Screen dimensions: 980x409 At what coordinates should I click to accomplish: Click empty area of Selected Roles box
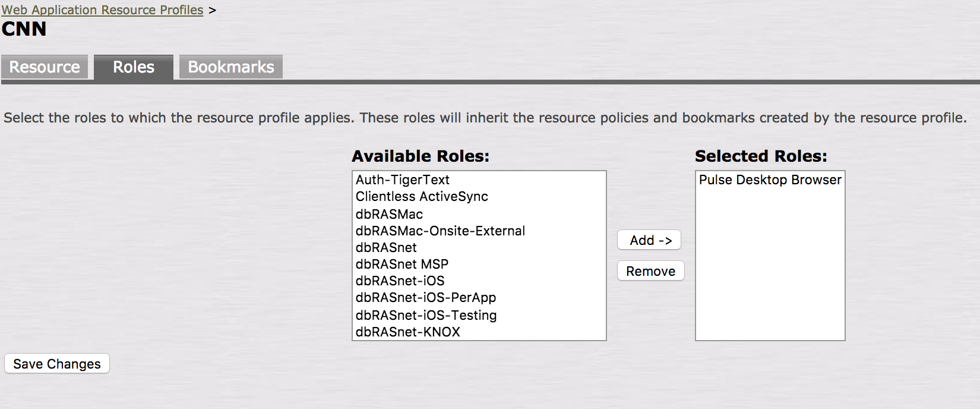(x=770, y=273)
